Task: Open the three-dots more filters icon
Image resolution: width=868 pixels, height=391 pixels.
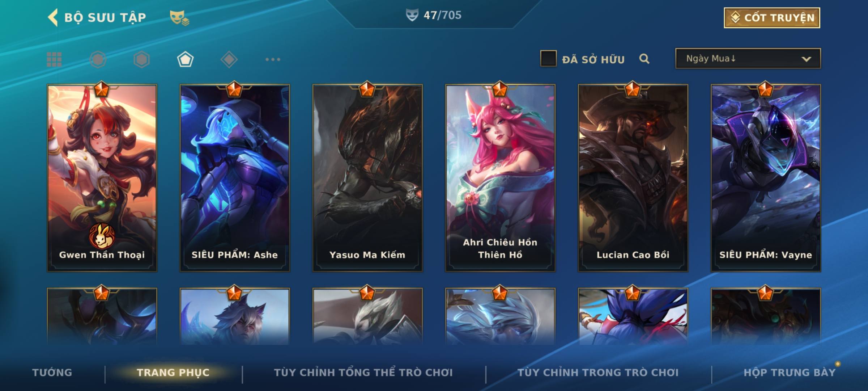Action: coord(273,59)
